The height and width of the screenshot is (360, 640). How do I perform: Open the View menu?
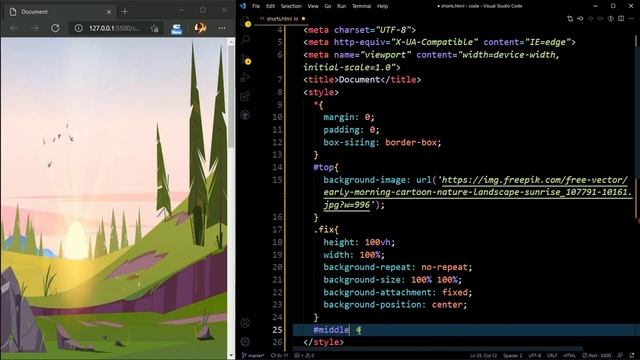click(x=313, y=6)
